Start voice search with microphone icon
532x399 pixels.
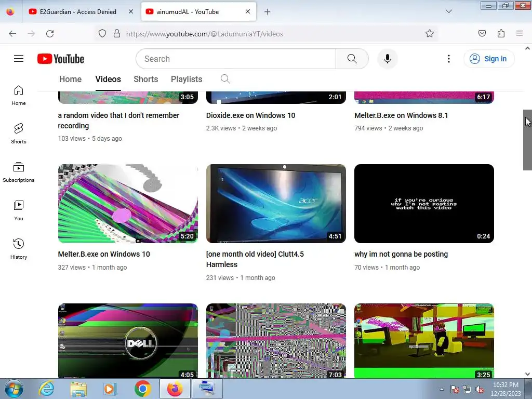click(387, 59)
